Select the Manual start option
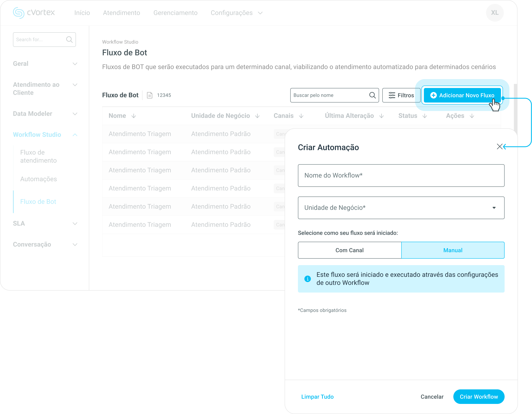This screenshot has height=414, width=532. coord(453,250)
